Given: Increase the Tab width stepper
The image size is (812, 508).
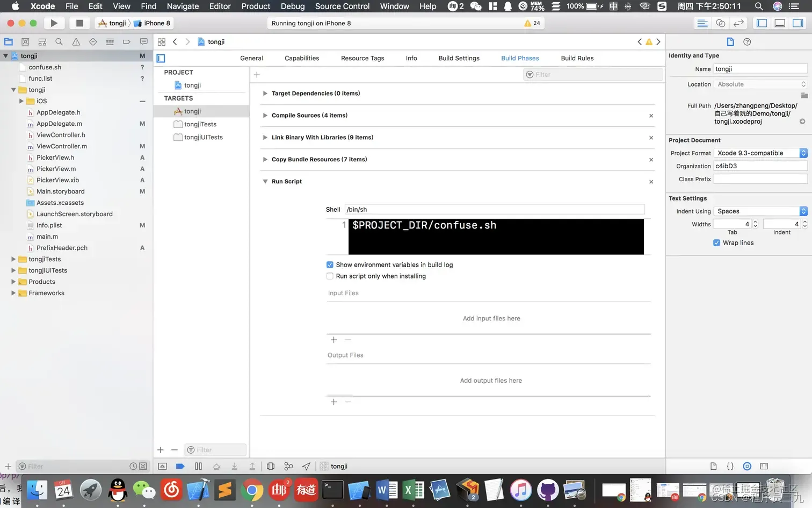Looking at the screenshot, I should pos(755,222).
